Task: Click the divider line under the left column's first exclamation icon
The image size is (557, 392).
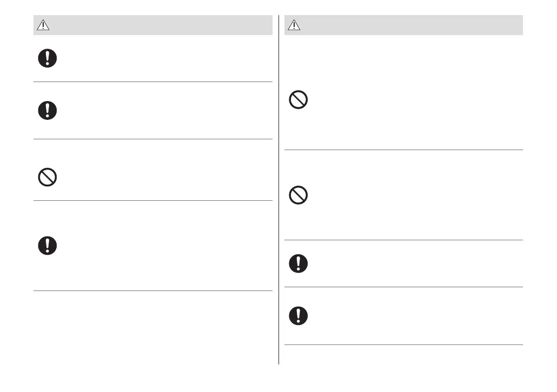Action: click(x=153, y=82)
